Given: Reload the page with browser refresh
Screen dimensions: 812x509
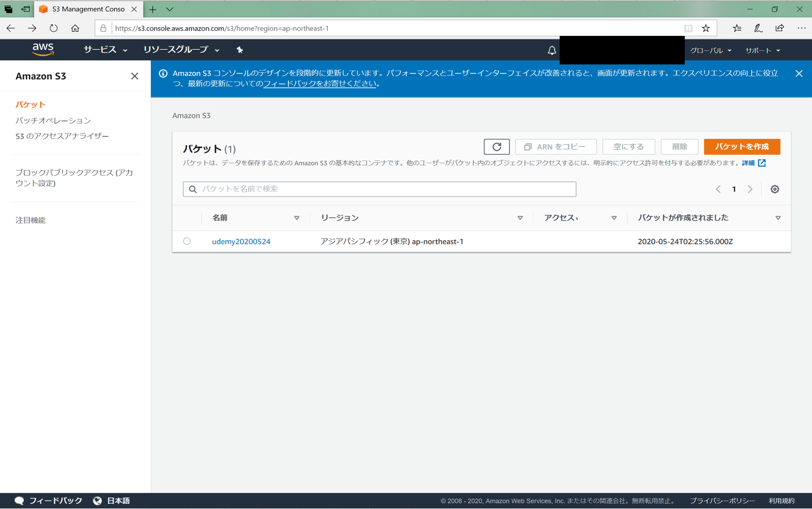Looking at the screenshot, I should click(x=54, y=28).
